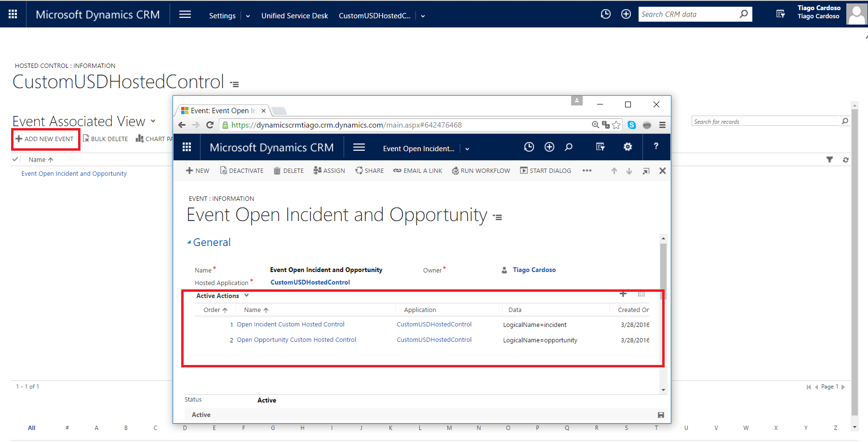Open the settings gear in popup window
868x442 pixels.
(628, 147)
